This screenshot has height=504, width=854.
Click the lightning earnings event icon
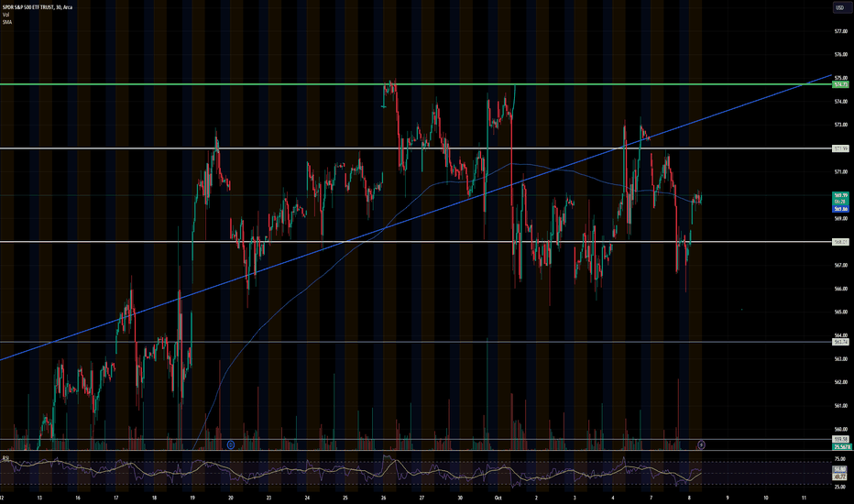(x=701, y=444)
